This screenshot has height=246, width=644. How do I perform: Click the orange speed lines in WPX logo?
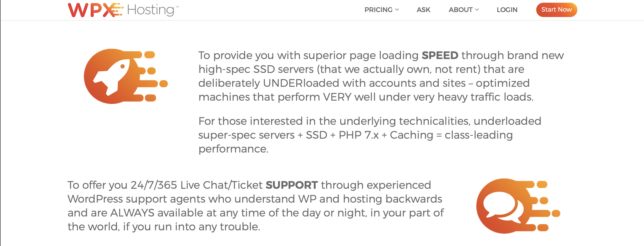pyautogui.click(x=117, y=9)
